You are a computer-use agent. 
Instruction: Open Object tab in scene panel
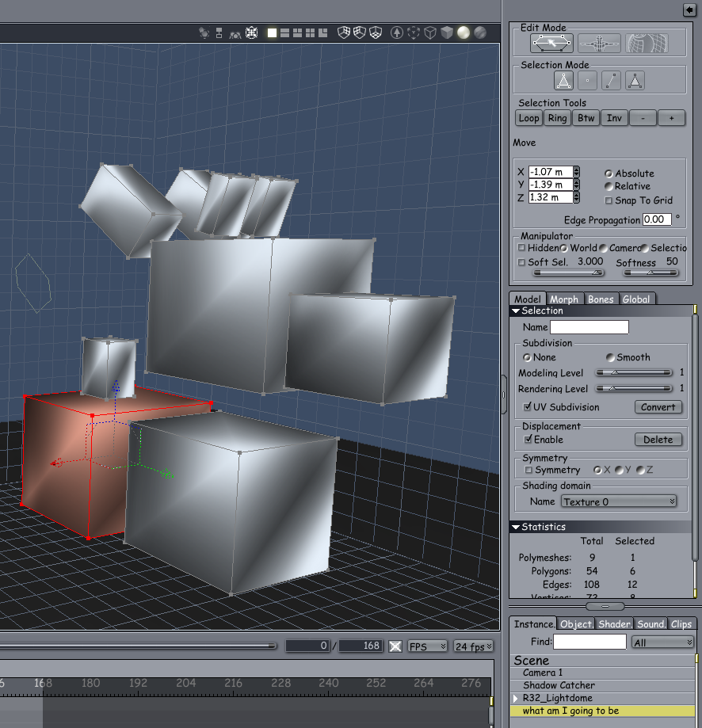[x=576, y=624]
